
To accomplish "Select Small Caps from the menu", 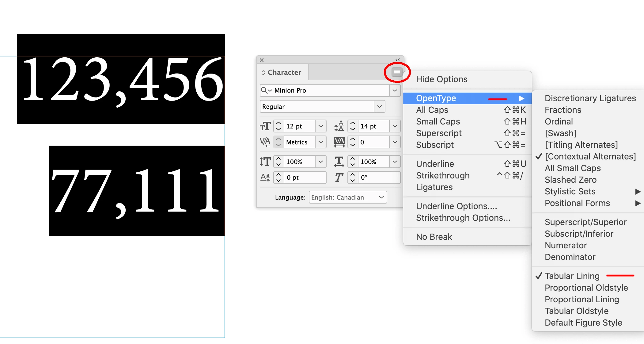I will click(x=438, y=121).
